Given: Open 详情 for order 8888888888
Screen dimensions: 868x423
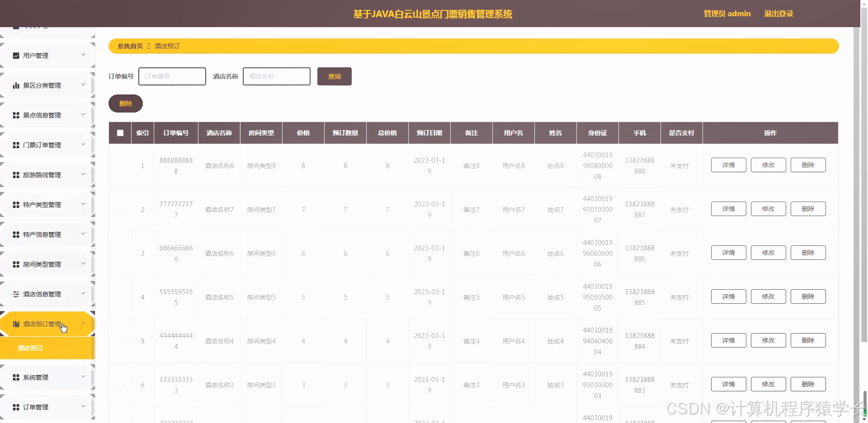Looking at the screenshot, I should [x=728, y=165].
